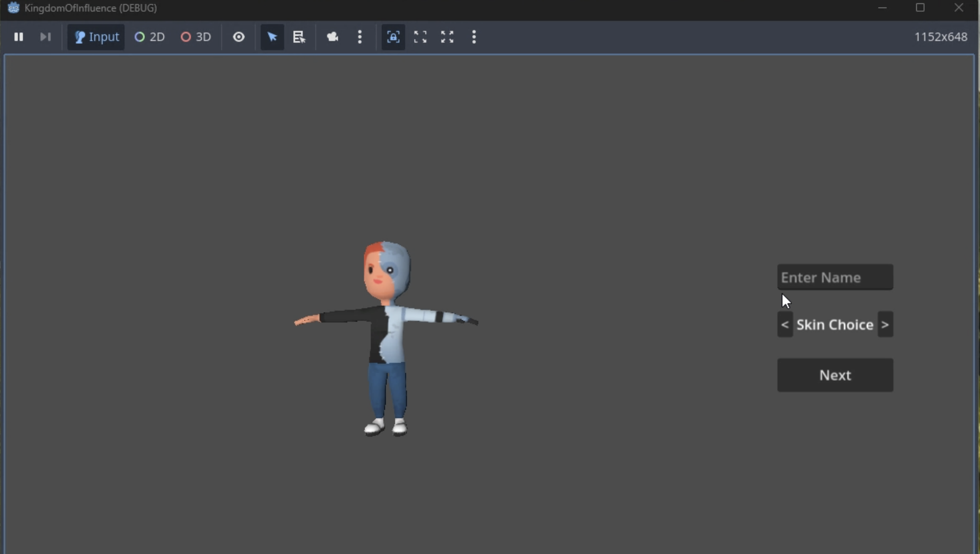The image size is (980, 554).
Task: Pause the running game
Action: [19, 36]
